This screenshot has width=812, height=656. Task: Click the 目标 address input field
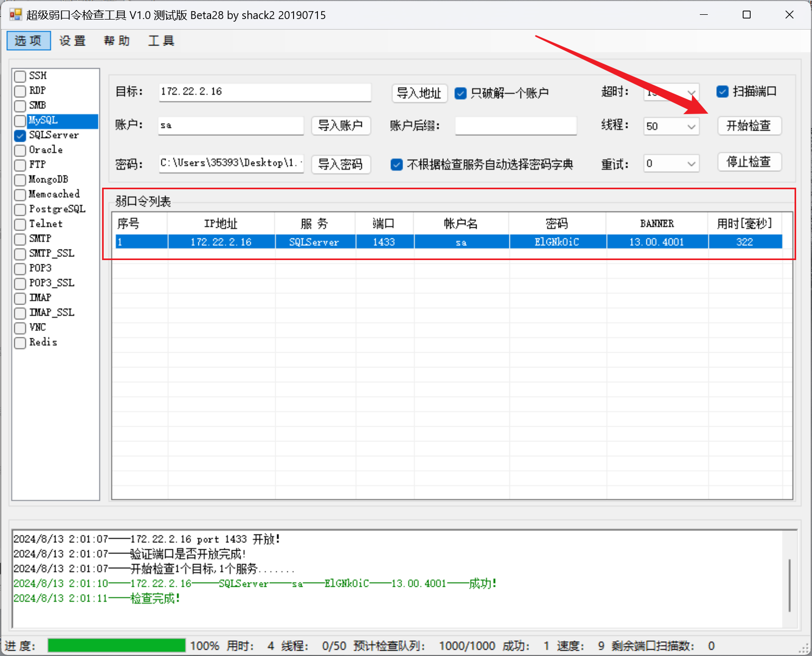[264, 92]
